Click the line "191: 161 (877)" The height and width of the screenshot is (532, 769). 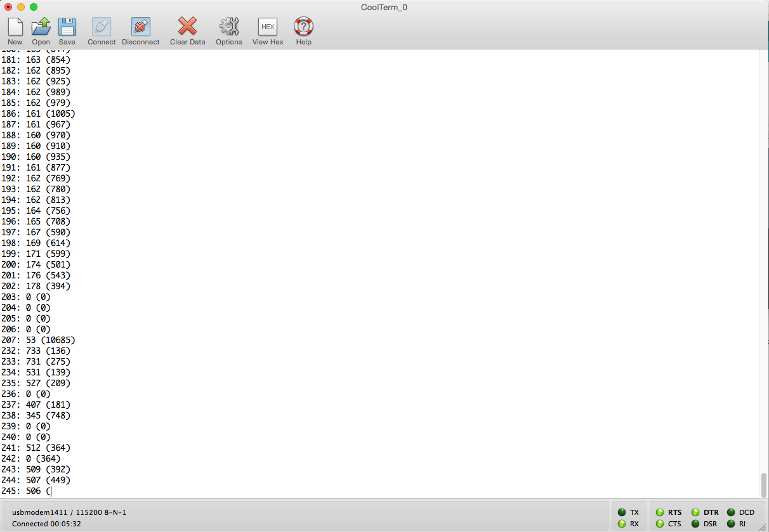(x=36, y=167)
